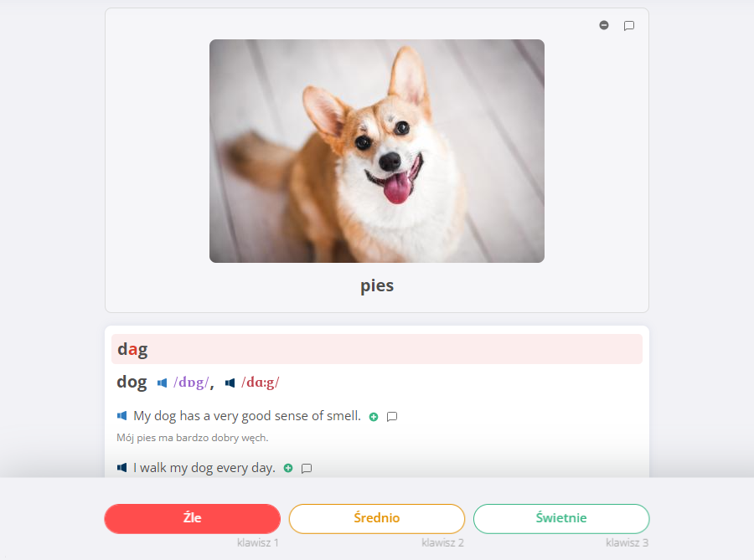
Task: Play audio for 'My dog has a very good sense'
Action: 121,415
